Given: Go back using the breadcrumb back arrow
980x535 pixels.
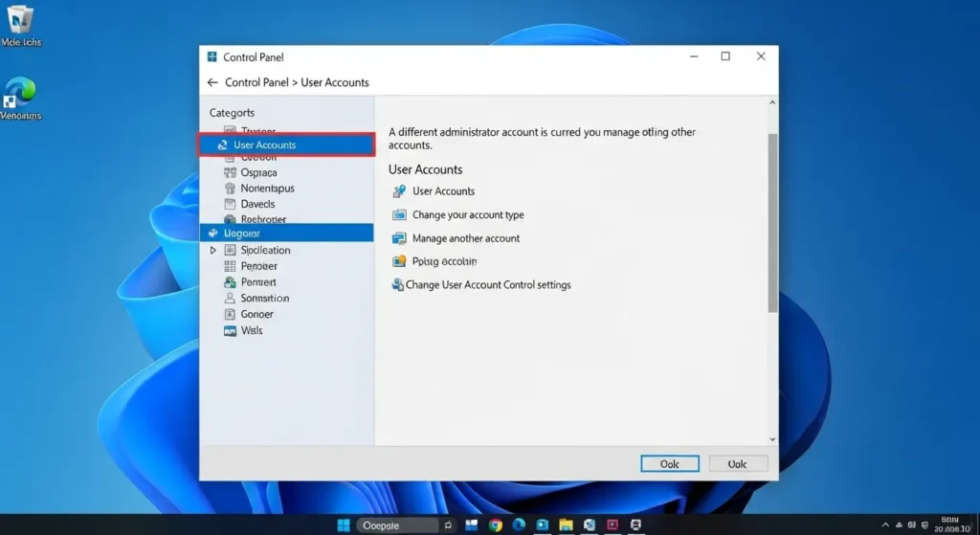Looking at the screenshot, I should pyautogui.click(x=212, y=82).
